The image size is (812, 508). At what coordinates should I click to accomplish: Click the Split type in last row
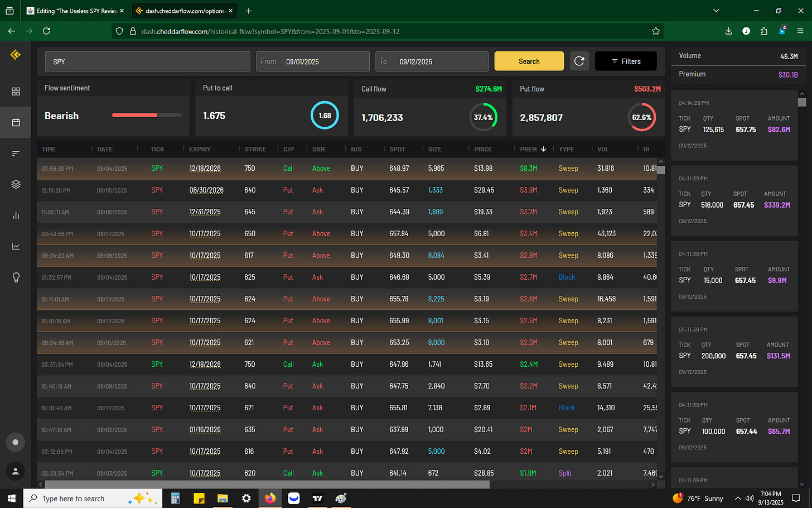click(565, 473)
